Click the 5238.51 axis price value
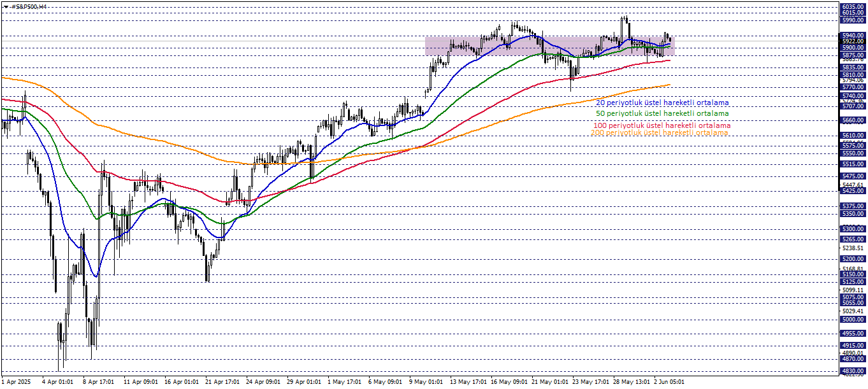The image size is (868, 389). tap(853, 248)
